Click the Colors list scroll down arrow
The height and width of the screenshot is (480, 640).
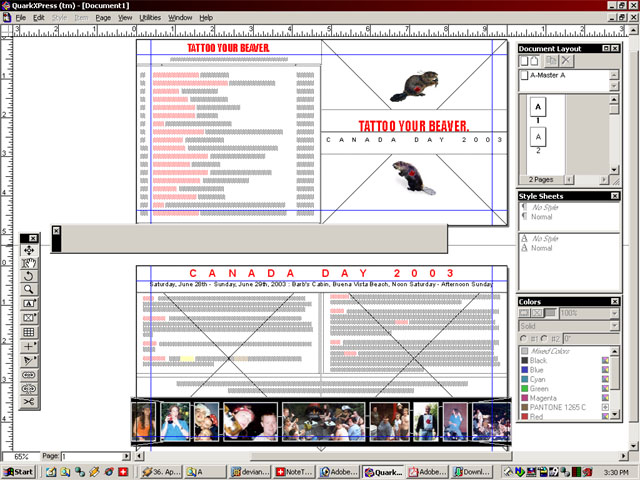[615, 415]
